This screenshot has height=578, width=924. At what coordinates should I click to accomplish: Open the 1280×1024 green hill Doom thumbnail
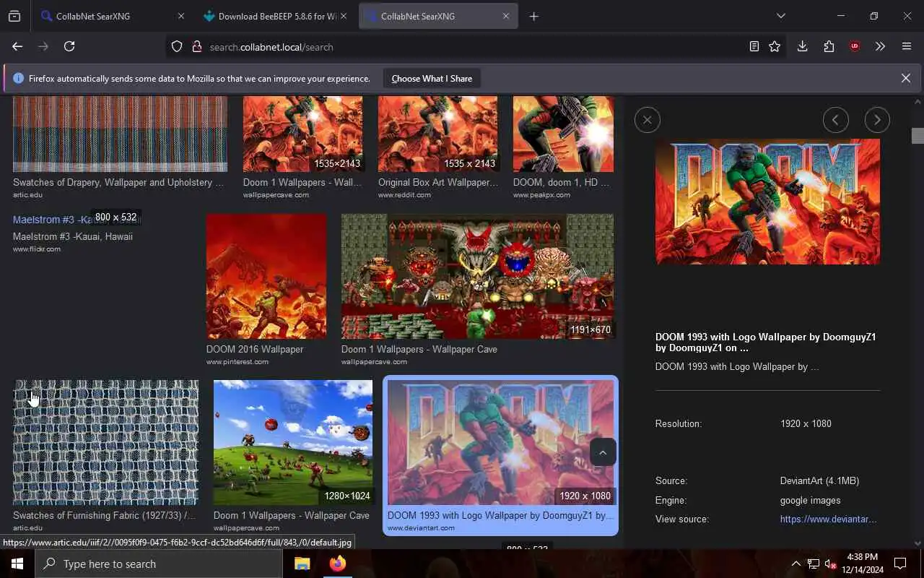[x=293, y=442]
